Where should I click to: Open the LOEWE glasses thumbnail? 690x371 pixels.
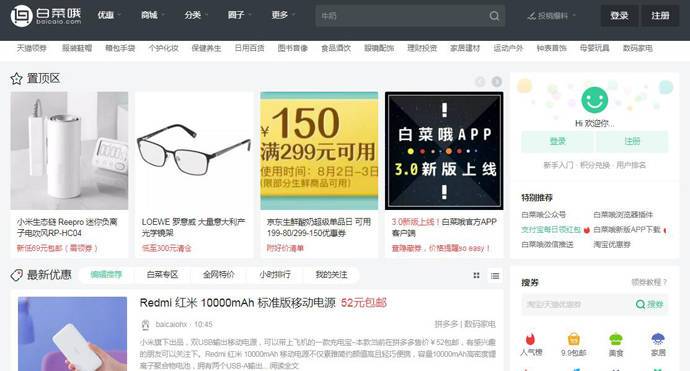pos(194,151)
